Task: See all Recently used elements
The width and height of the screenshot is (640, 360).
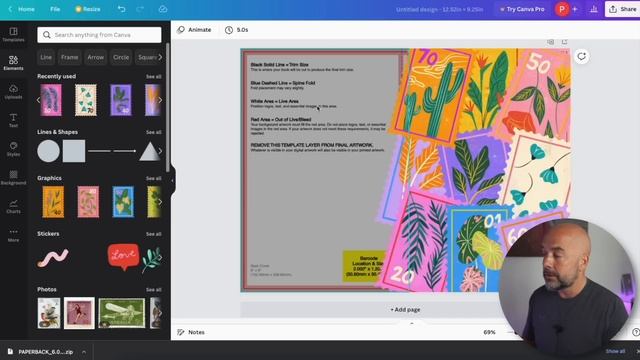Action: (153, 76)
